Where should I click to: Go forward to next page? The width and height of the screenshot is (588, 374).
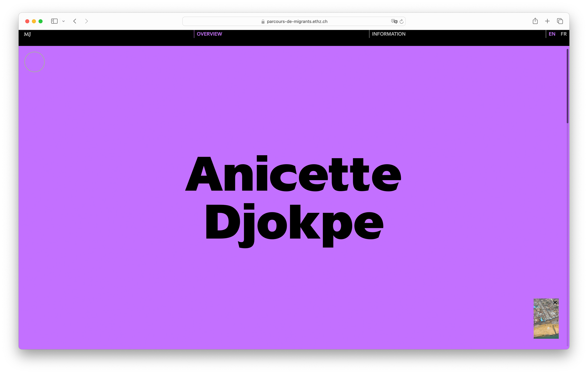click(86, 21)
